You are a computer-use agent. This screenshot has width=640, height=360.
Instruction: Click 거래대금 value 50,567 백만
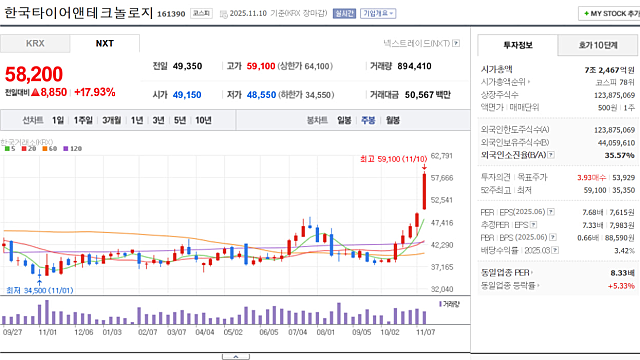point(428,95)
